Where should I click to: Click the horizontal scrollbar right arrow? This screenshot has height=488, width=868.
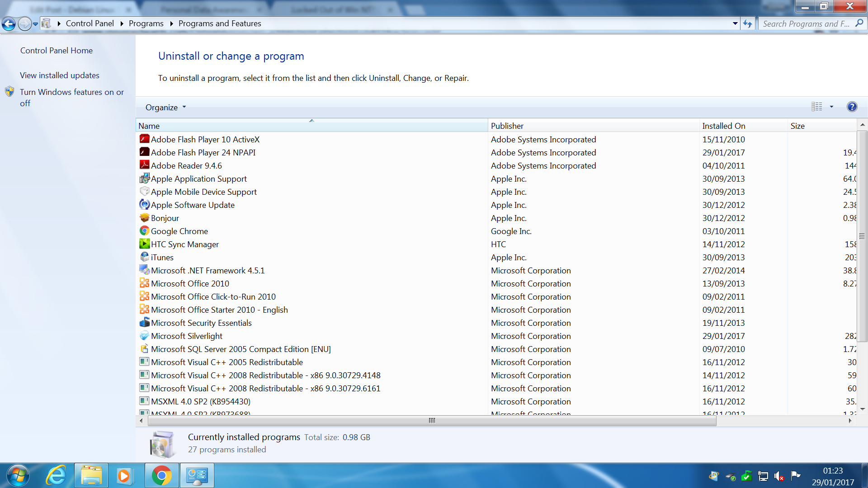tap(850, 421)
